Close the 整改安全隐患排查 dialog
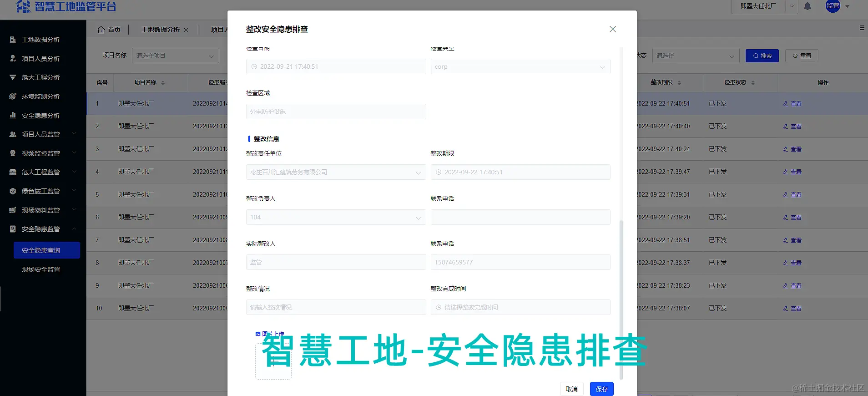This screenshot has width=868, height=396. click(613, 29)
